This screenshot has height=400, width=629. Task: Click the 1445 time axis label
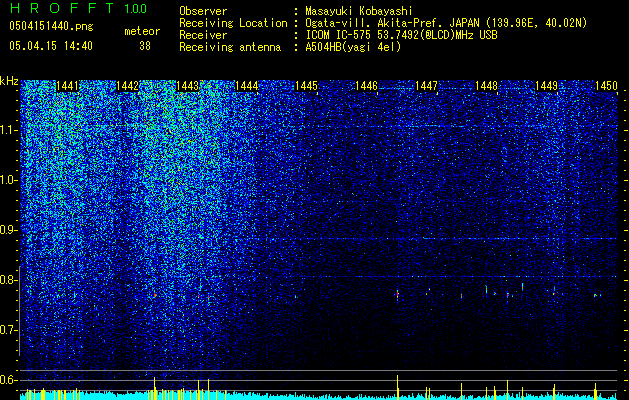pyautogui.click(x=306, y=86)
